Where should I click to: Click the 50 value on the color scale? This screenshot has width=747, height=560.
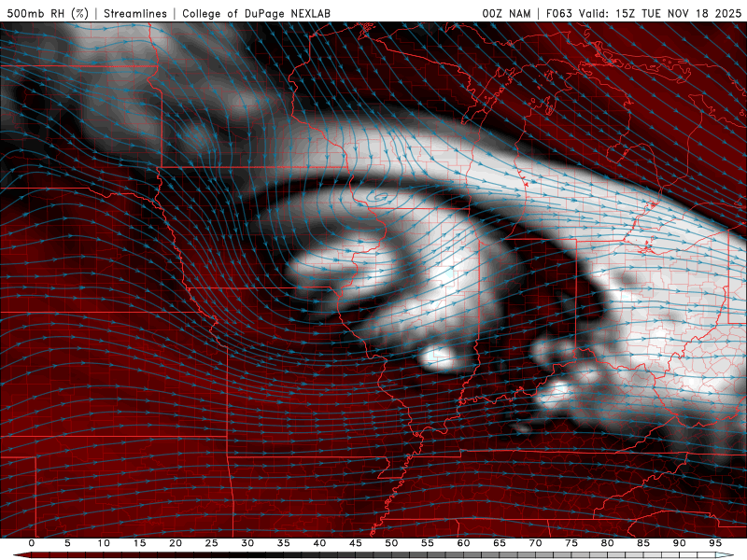click(x=391, y=543)
